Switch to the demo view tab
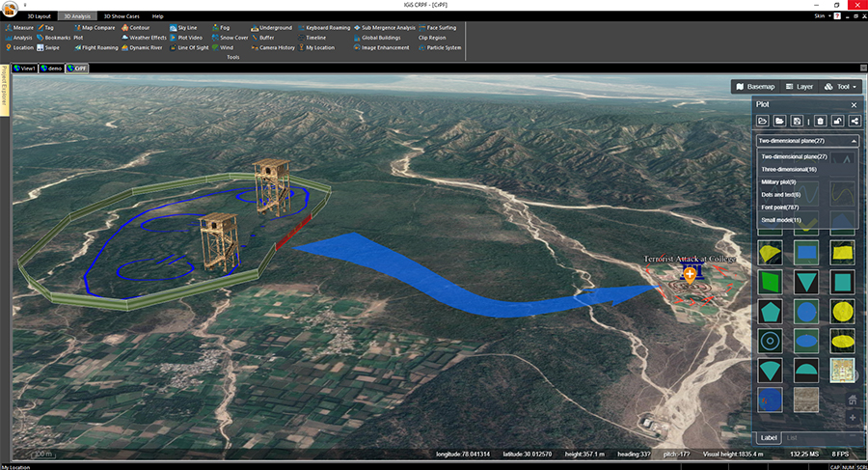 click(x=54, y=69)
